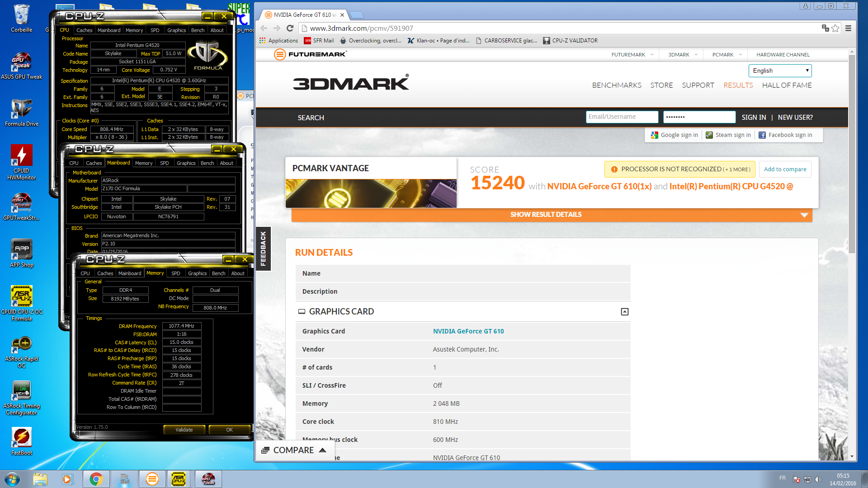Open Formula Drive desktop shortcut

click(21, 113)
